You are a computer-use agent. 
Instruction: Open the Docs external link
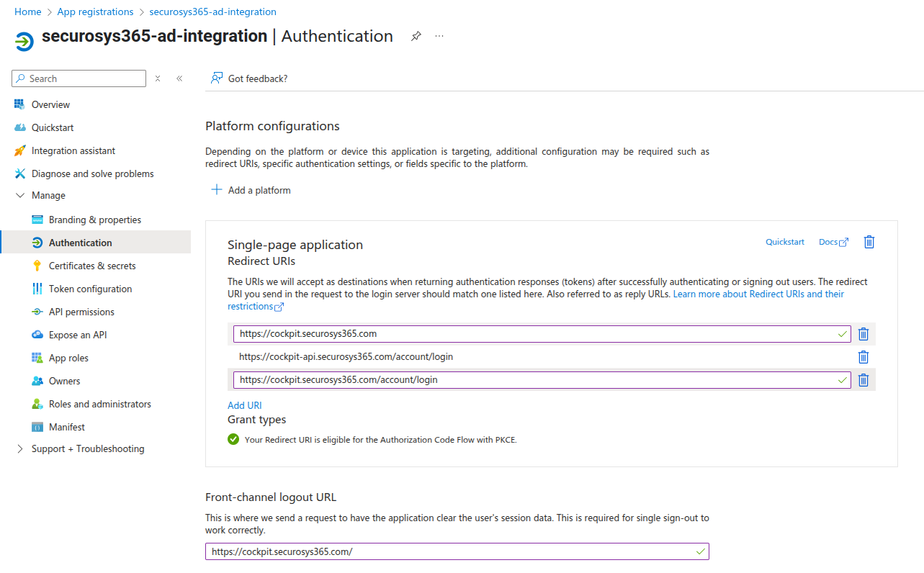click(x=833, y=242)
